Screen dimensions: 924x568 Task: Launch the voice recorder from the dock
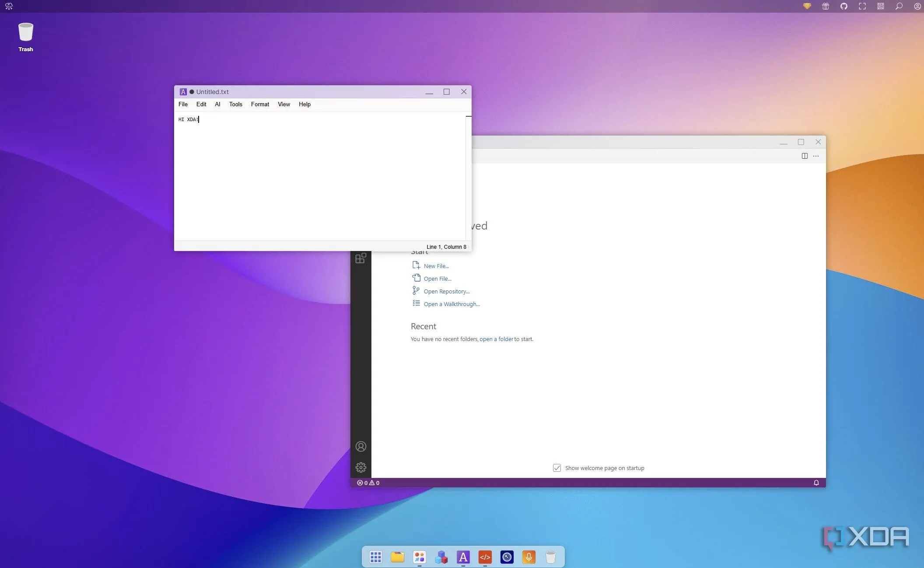[528, 557]
